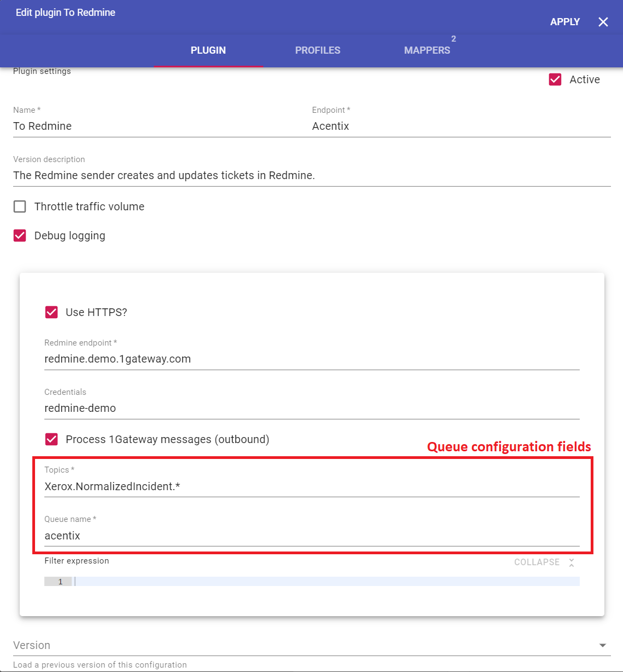Click the APPLY button
Screen dimensions: 623x672
[x=564, y=22]
